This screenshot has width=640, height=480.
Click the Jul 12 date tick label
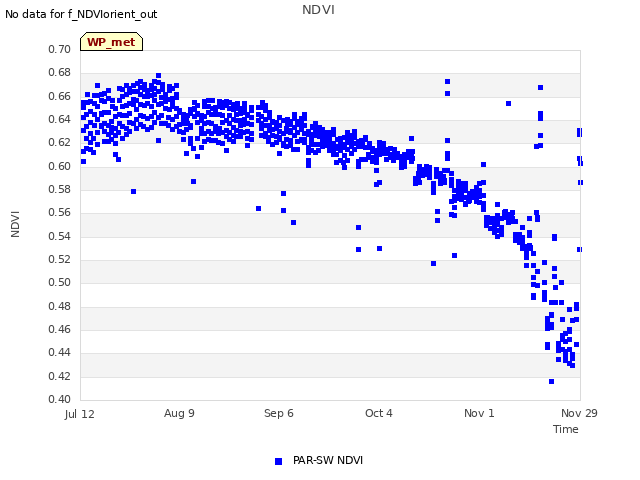tap(80, 414)
